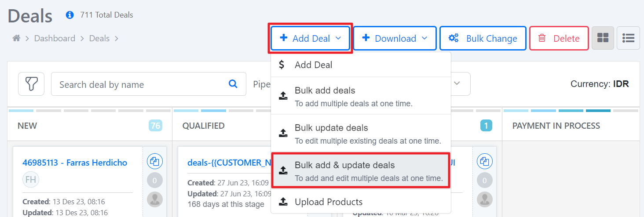Viewport: 644px width, 217px height.
Task: Go to home via breadcrumb house icon
Action: pos(16,38)
